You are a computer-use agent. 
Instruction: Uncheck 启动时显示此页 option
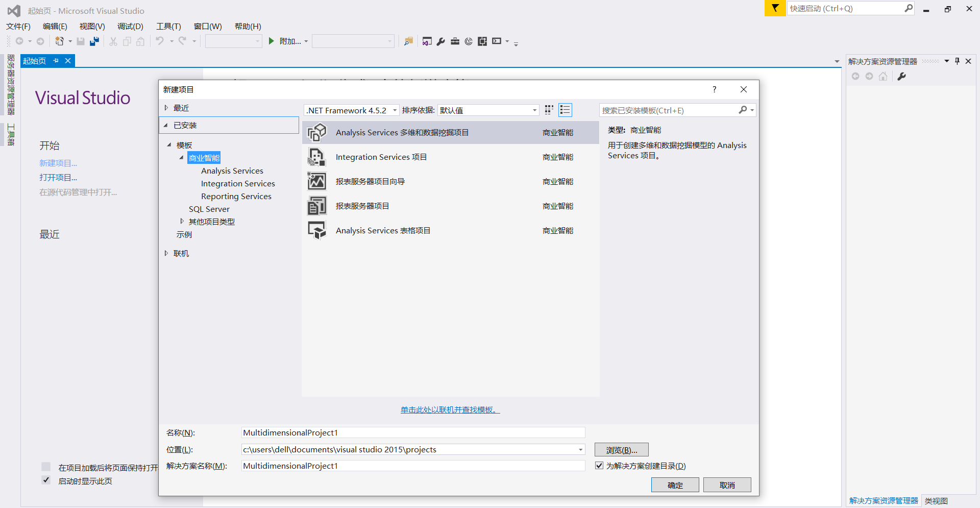click(46, 480)
